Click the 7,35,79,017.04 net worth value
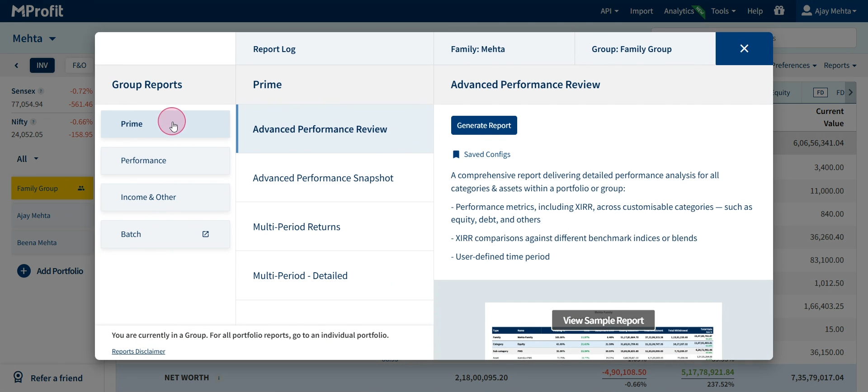This screenshot has width=868, height=392. (817, 378)
